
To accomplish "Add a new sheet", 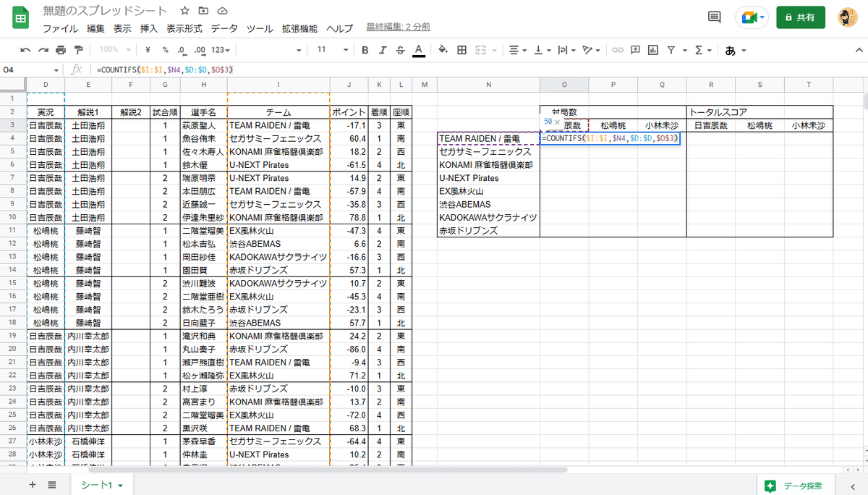I will click(33, 485).
